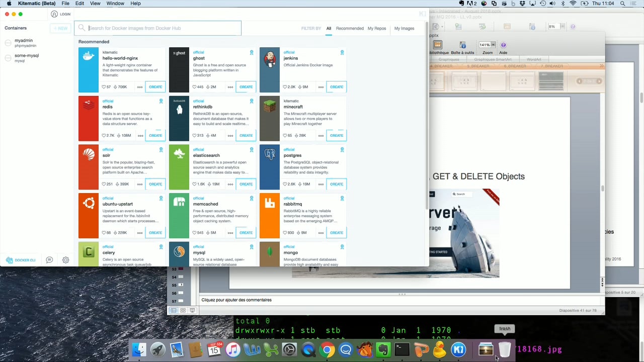This screenshot has height=362, width=644.
Task: Create the rabbitmq container
Action: click(337, 233)
